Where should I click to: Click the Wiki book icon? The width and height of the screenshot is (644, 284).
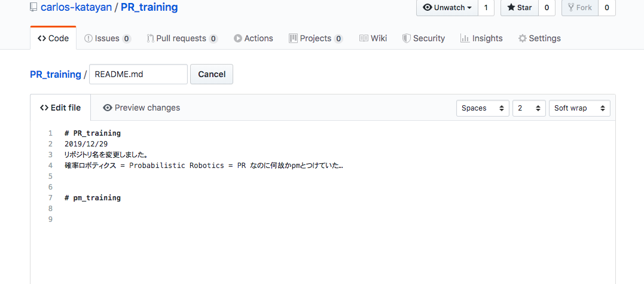pyautogui.click(x=364, y=38)
